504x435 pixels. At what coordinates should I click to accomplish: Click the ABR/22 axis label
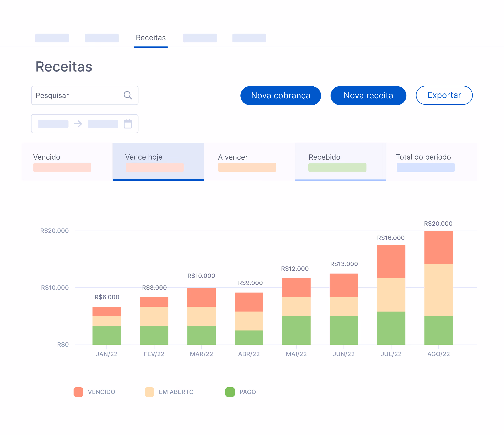249,354
